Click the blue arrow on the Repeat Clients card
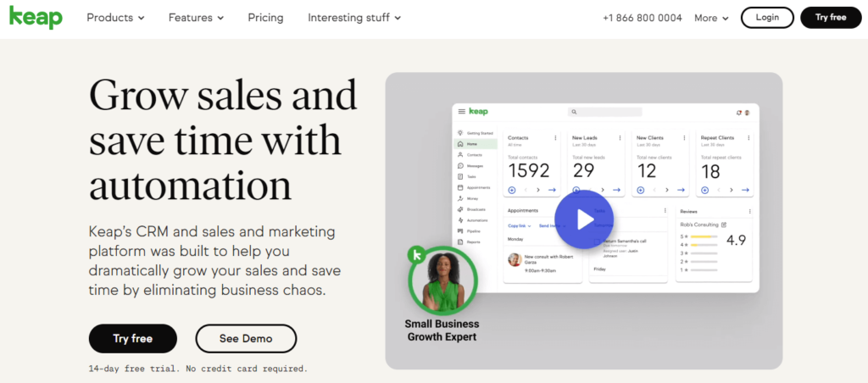This screenshot has width=868, height=383. [745, 190]
